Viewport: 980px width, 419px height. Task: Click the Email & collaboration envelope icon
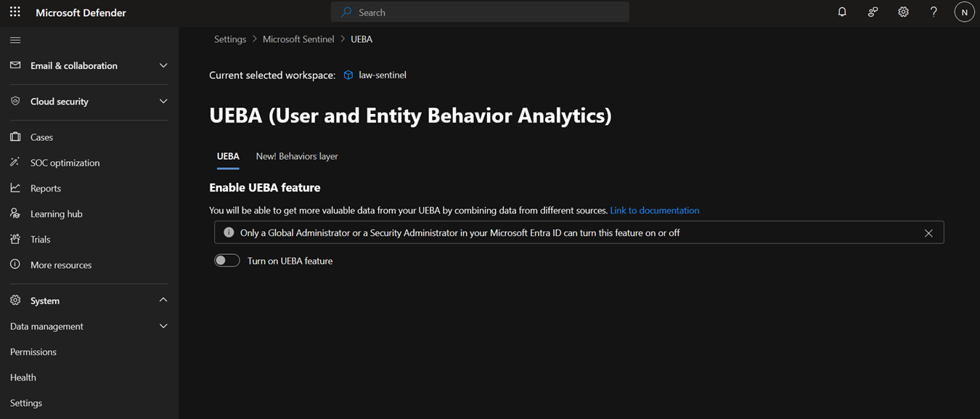[x=15, y=65]
